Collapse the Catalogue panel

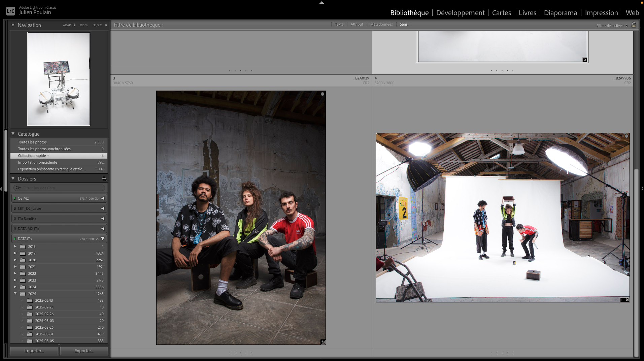click(13, 134)
